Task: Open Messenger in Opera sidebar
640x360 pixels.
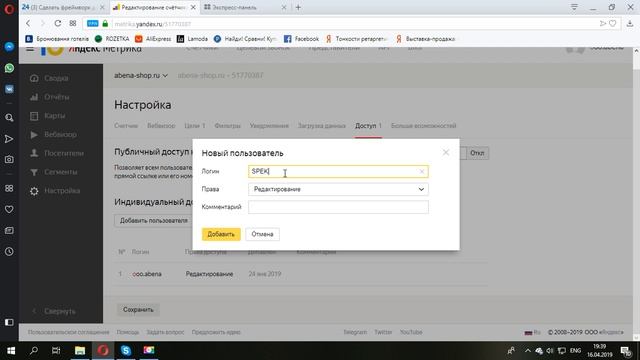Action: point(9,47)
